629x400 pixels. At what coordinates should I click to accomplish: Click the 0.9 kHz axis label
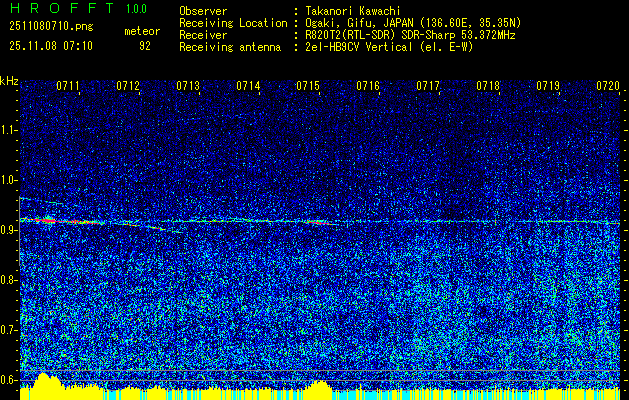click(9, 230)
